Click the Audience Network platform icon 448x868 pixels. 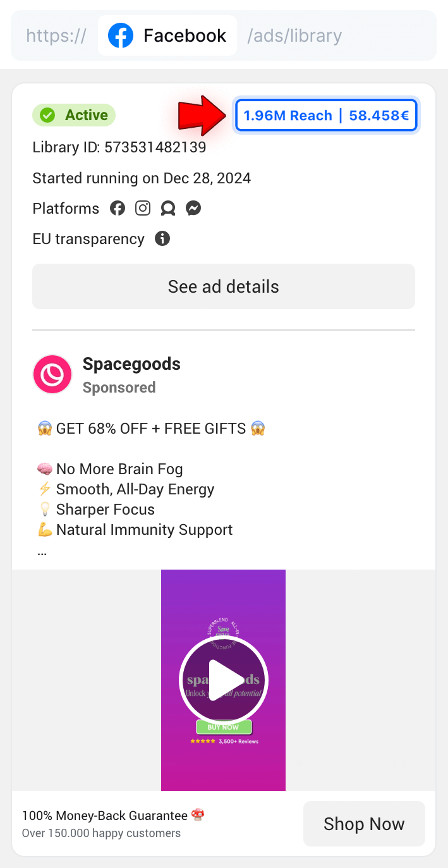(168, 209)
